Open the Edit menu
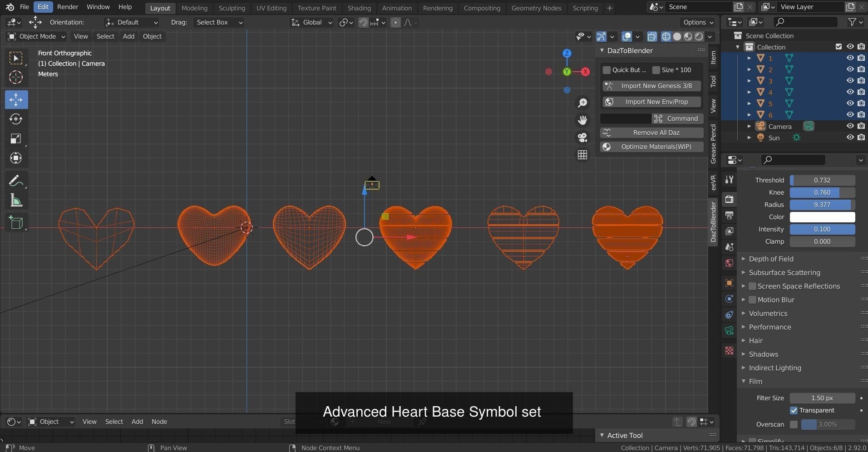The width and height of the screenshot is (868, 452). 43,7
